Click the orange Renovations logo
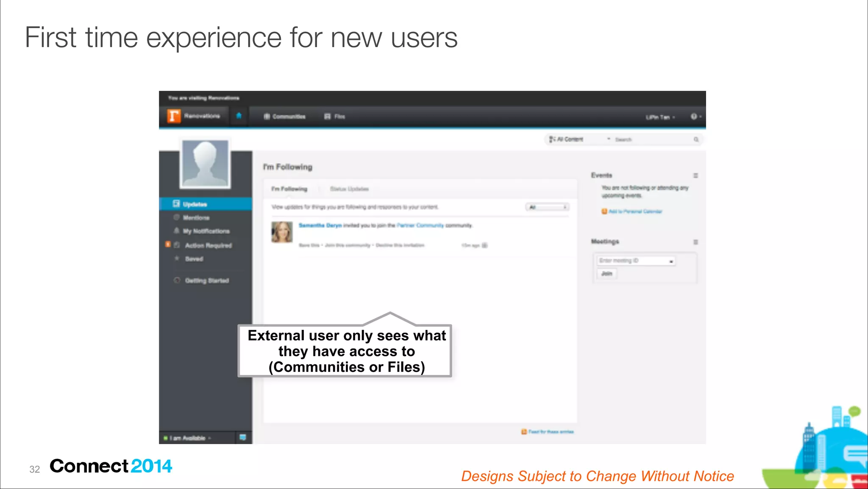 (174, 116)
